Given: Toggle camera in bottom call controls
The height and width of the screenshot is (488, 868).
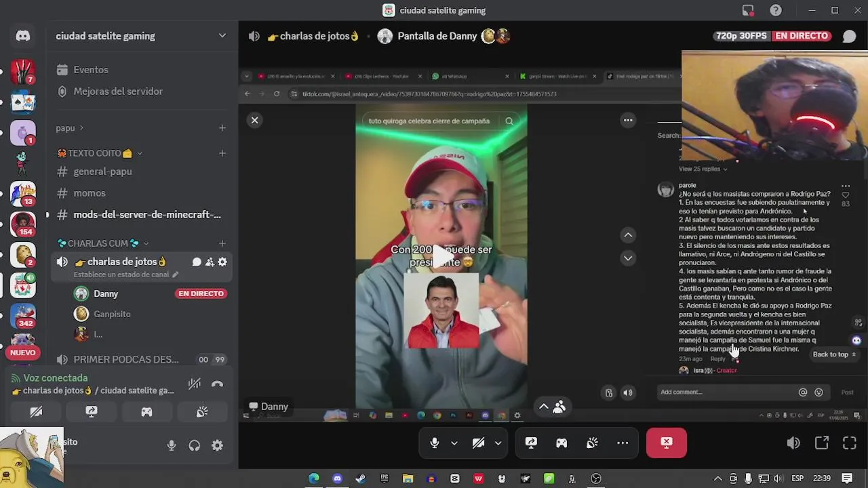Looking at the screenshot, I should [x=479, y=443].
